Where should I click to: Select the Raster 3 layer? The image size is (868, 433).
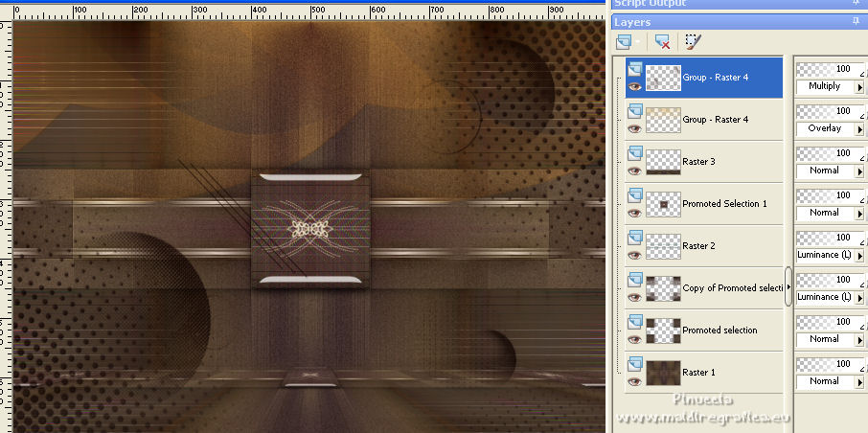pos(704,162)
